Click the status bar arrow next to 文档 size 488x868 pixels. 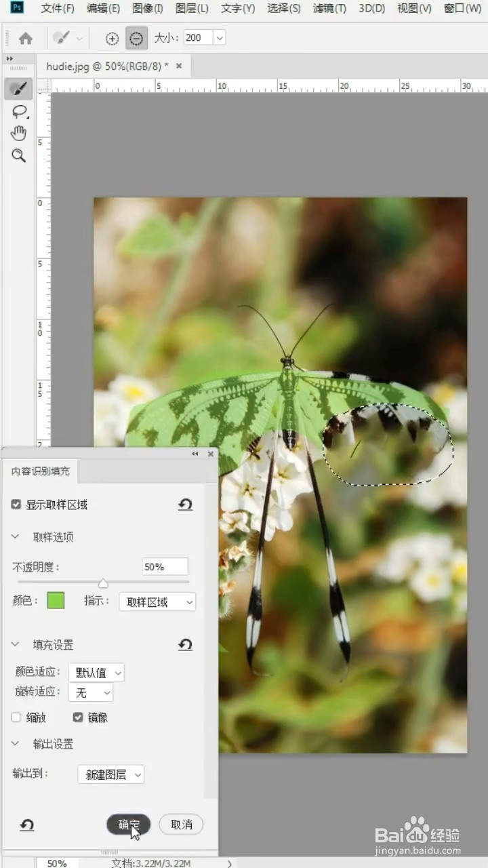pos(230,863)
